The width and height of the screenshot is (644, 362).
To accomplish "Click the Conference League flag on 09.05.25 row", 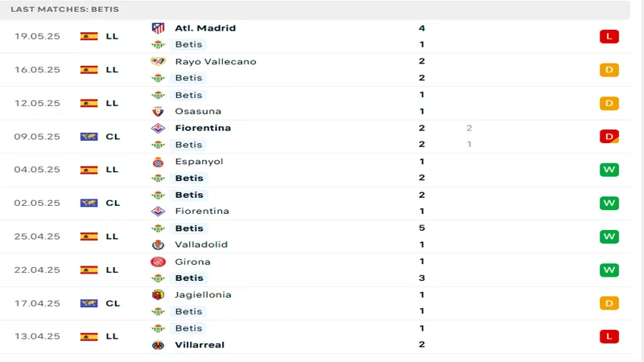I will click(89, 137).
